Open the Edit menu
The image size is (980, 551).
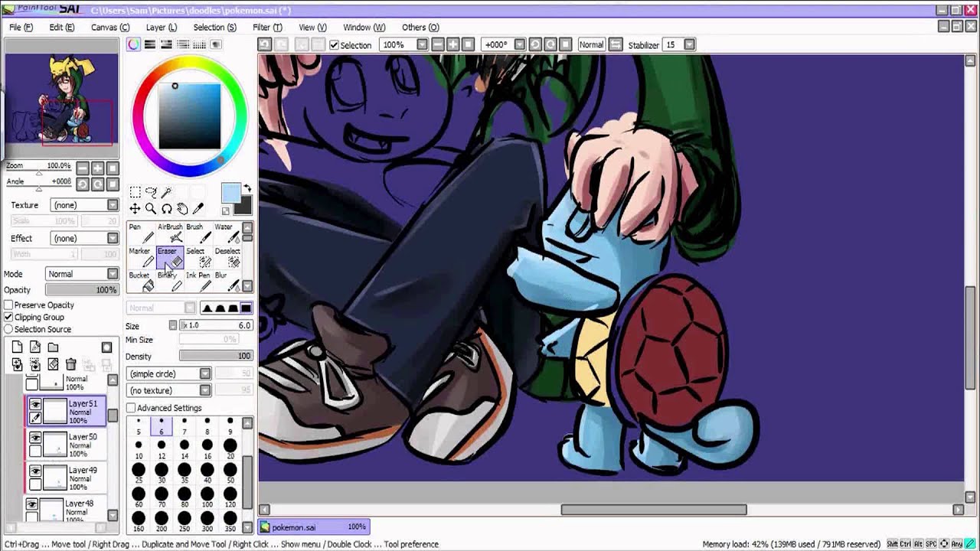pyautogui.click(x=62, y=28)
